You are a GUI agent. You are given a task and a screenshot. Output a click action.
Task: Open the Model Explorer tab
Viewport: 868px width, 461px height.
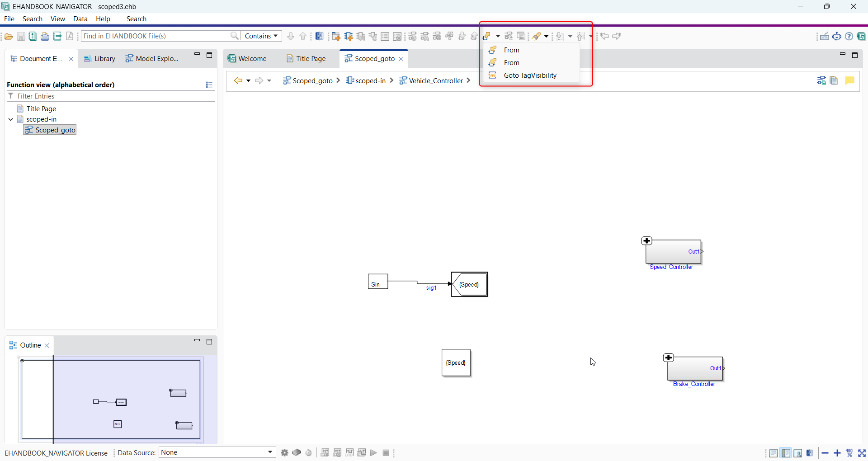point(152,59)
